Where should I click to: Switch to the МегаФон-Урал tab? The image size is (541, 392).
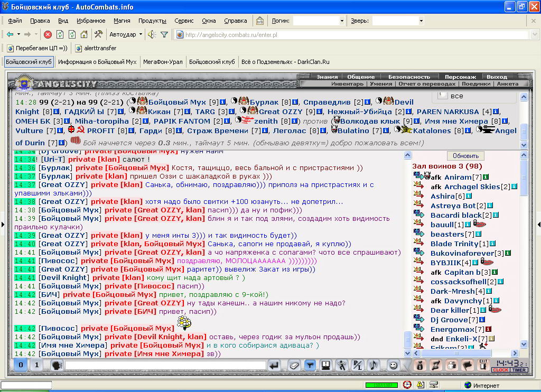[x=163, y=62]
